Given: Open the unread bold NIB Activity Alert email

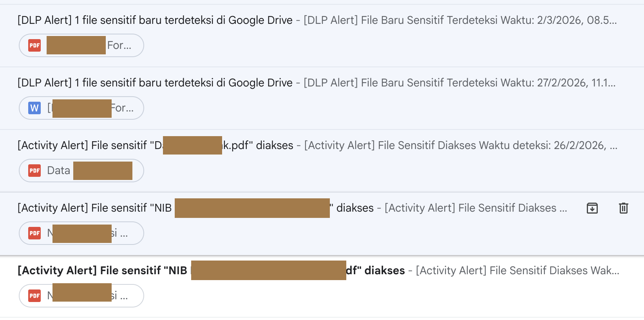Looking at the screenshot, I should (x=102, y=271).
